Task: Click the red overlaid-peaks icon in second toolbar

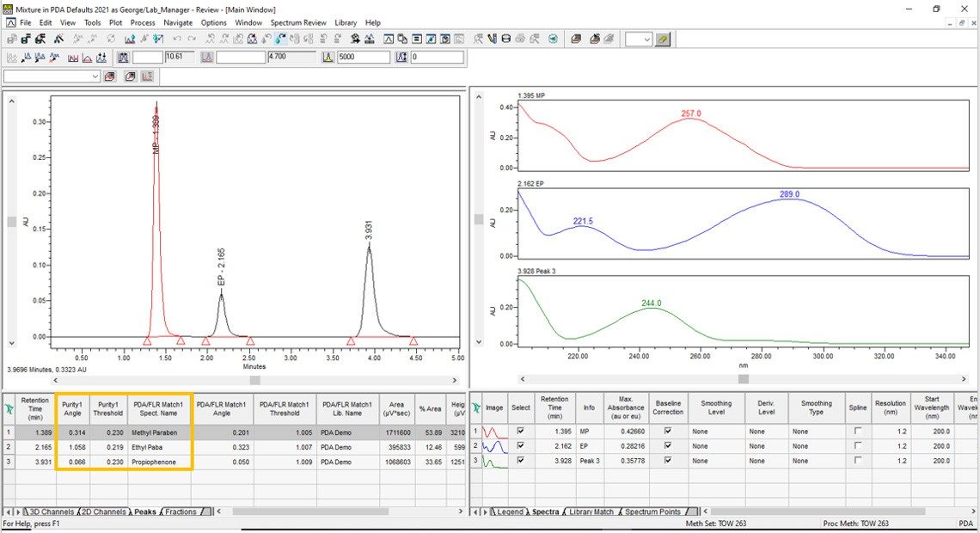Action: point(73,58)
